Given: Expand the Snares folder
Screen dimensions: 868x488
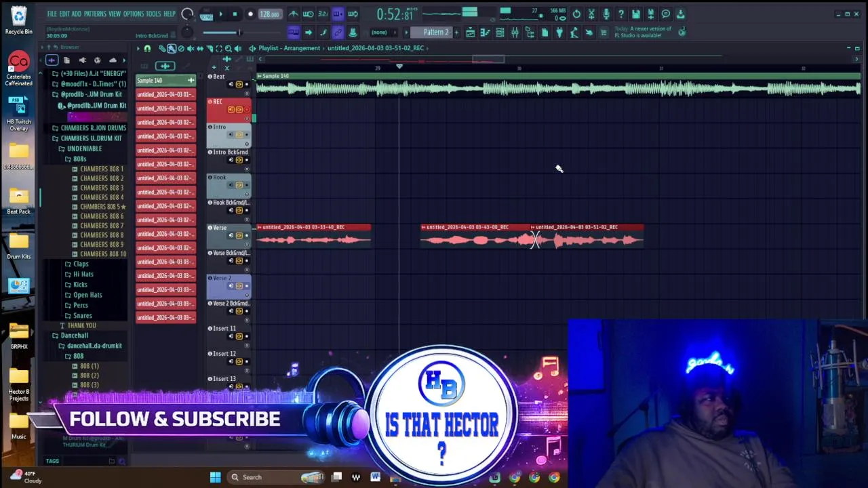Looking at the screenshot, I should point(78,315).
